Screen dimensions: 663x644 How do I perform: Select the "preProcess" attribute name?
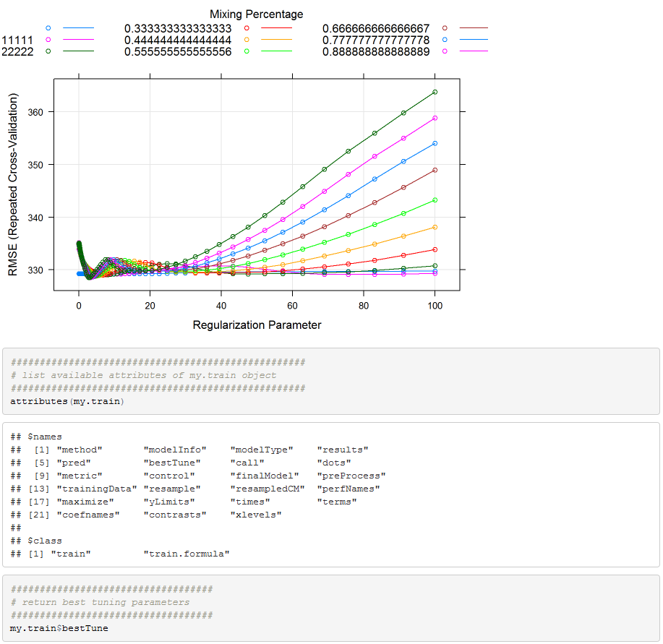tap(351, 476)
